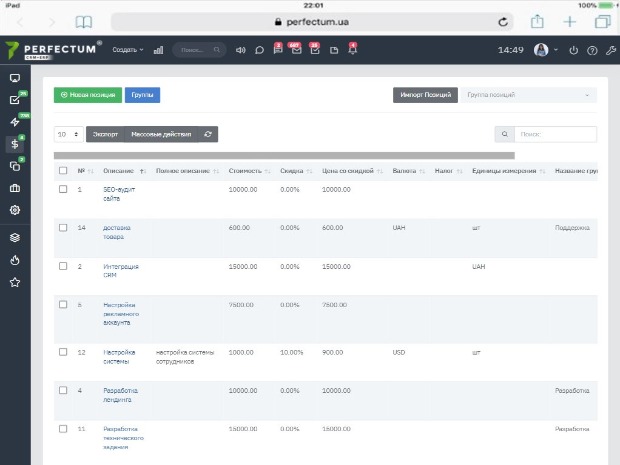Sort table by Стоимость column header
620x465 pixels.
click(249, 171)
